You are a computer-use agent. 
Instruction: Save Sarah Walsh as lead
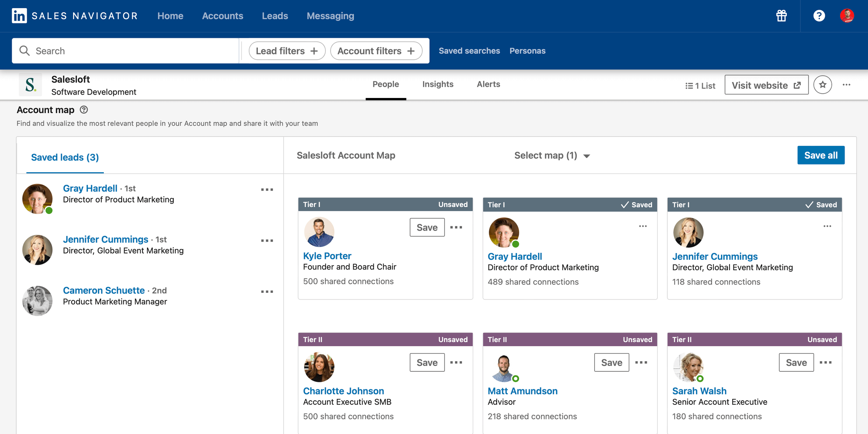pyautogui.click(x=796, y=362)
